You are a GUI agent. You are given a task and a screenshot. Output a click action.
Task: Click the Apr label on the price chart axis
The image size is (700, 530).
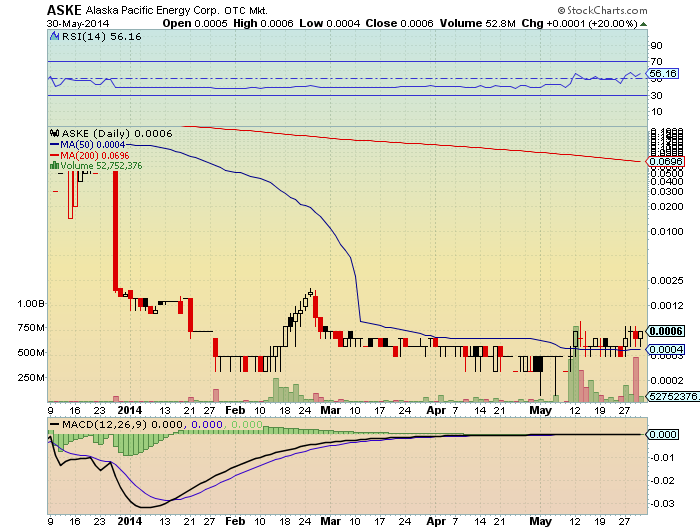[436, 410]
